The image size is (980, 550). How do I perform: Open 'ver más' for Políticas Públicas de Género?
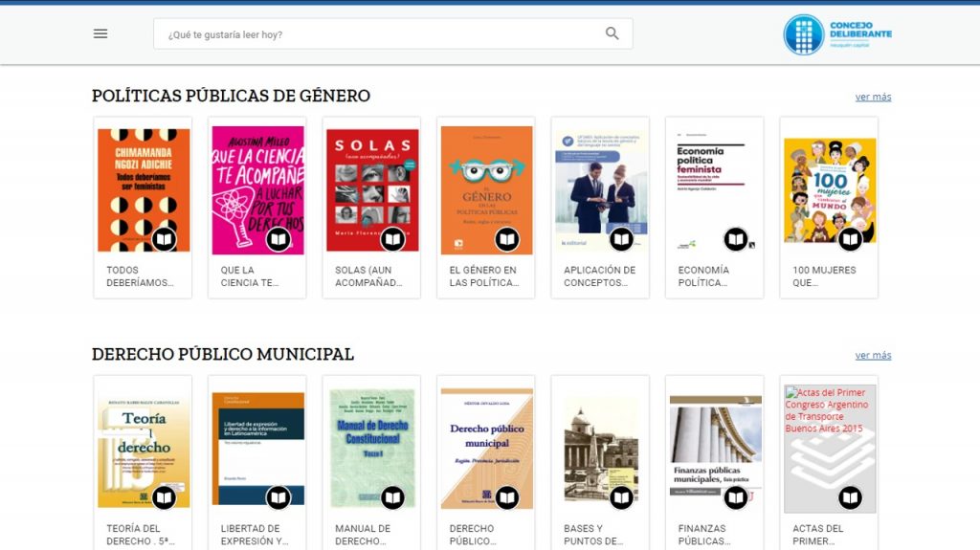coord(873,97)
